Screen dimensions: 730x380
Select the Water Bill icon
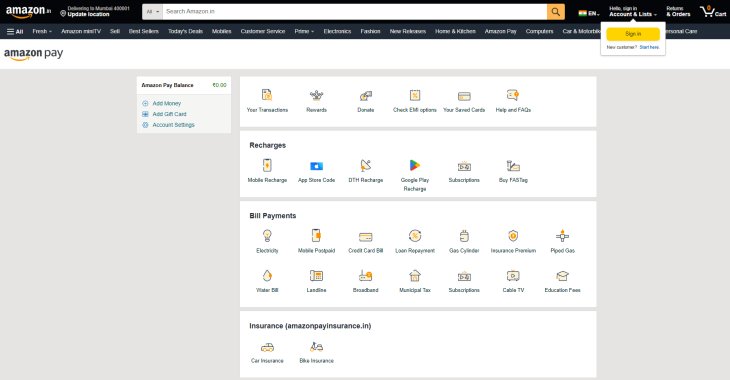click(x=267, y=275)
